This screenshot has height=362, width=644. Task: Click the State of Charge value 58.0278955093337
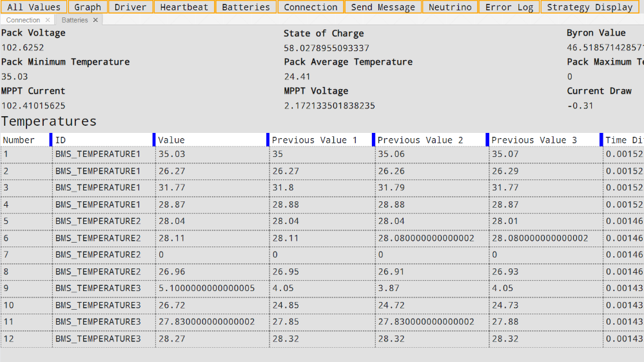click(x=327, y=48)
